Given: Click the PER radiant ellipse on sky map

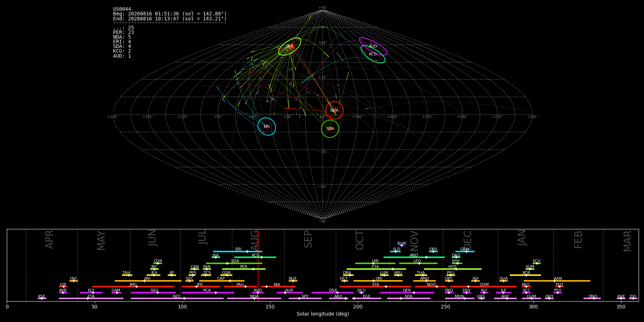Looking at the screenshot, I should pos(290,47).
